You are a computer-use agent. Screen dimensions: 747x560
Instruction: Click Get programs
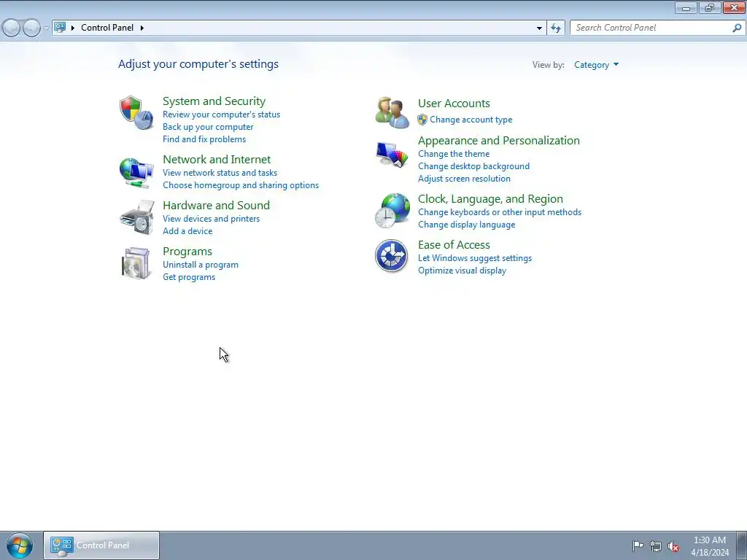(x=189, y=276)
